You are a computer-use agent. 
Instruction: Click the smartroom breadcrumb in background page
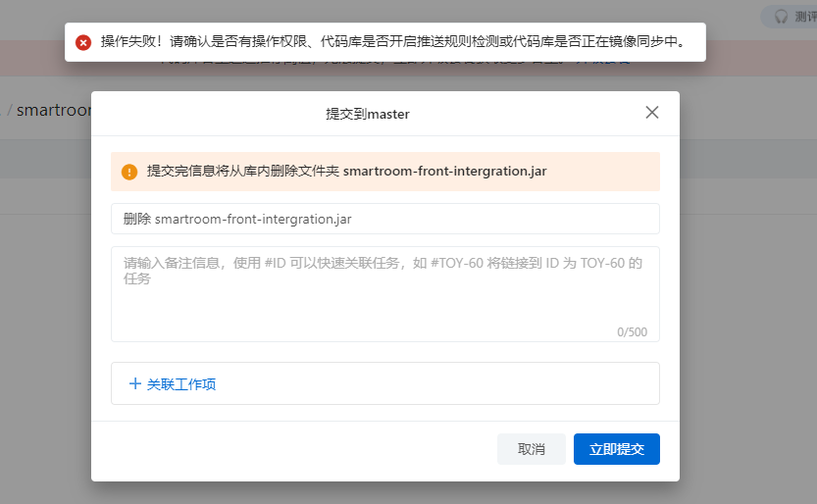(54, 111)
